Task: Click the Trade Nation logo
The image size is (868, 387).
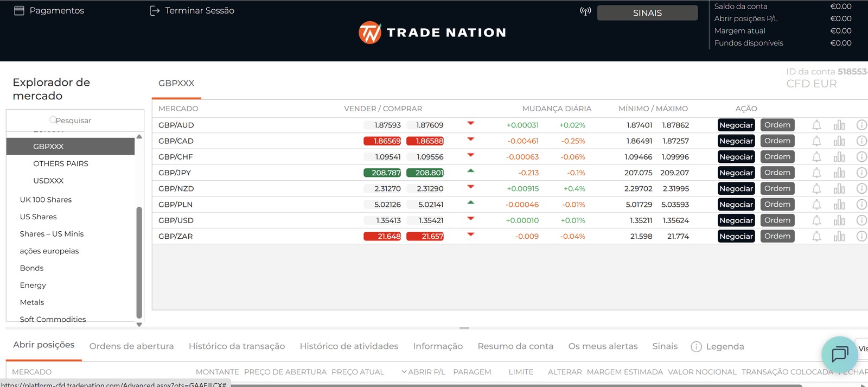Action: [x=432, y=33]
